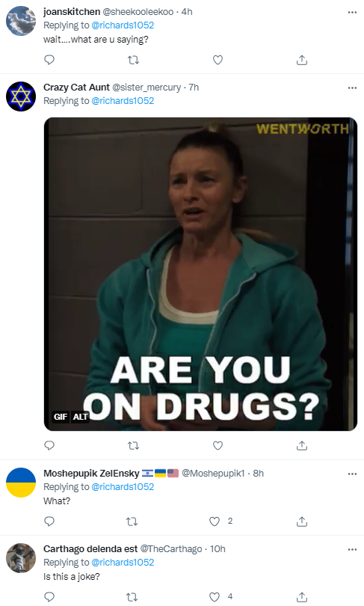Play the 'Are you on drugs?' GIF
Image resolution: width=364 pixels, height=606 pixels.
click(201, 274)
